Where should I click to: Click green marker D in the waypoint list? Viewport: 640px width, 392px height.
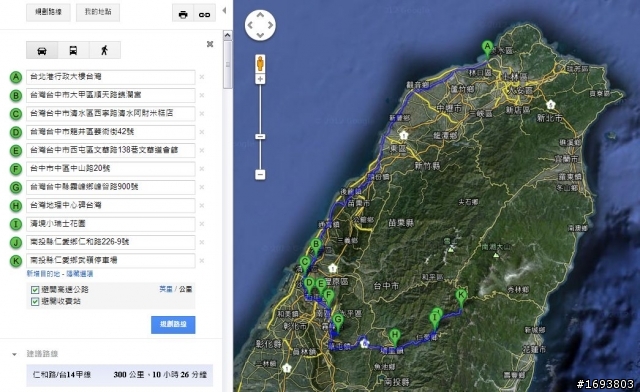[16, 132]
